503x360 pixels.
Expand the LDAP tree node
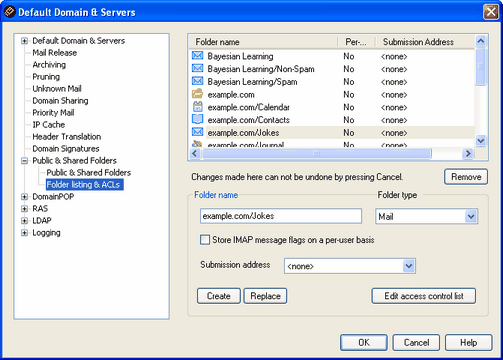24,221
